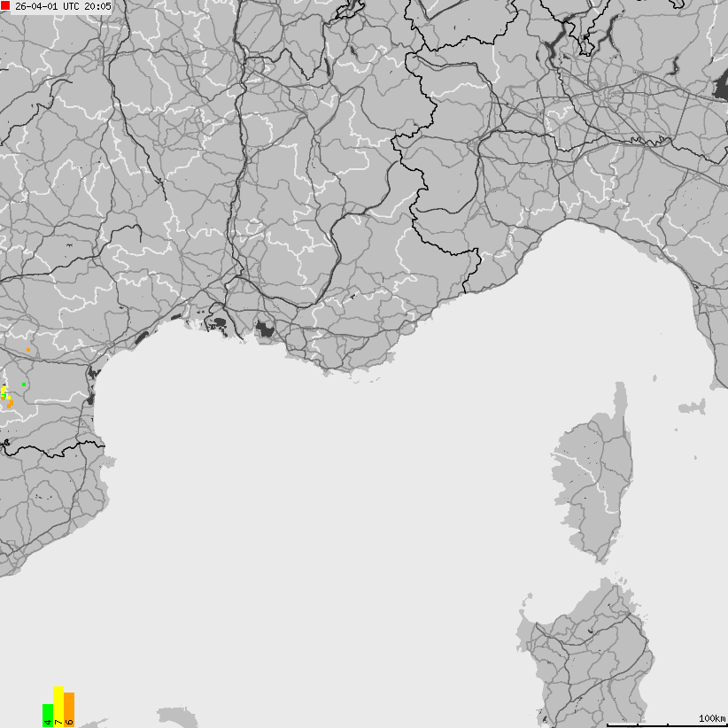Screen dimensions: 728x728
Task: Click the yellow lightning strike cluster
Action: [4, 390]
